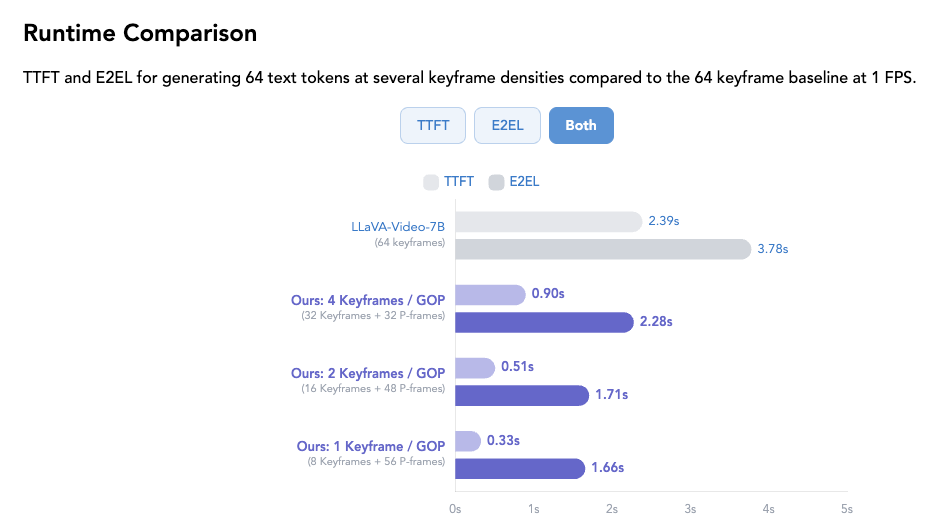Image resolution: width=952 pixels, height=530 pixels.
Task: Click the 2.28s E2EL bar
Action: [544, 322]
